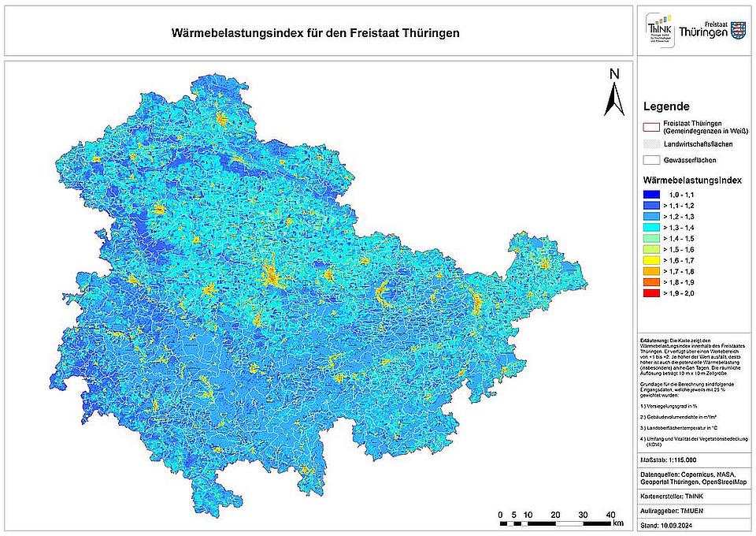Select the yellow > 1,6 - 1,7 swatch
Screen dimensions: 756x536
pos(651,261)
